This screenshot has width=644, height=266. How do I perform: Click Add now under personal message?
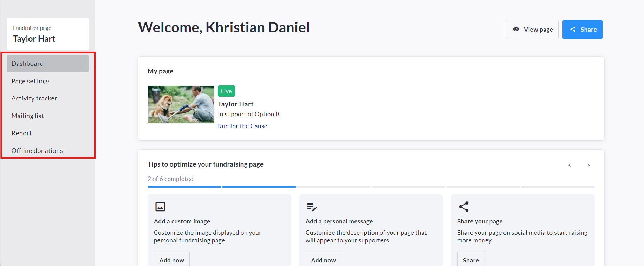[x=324, y=260]
